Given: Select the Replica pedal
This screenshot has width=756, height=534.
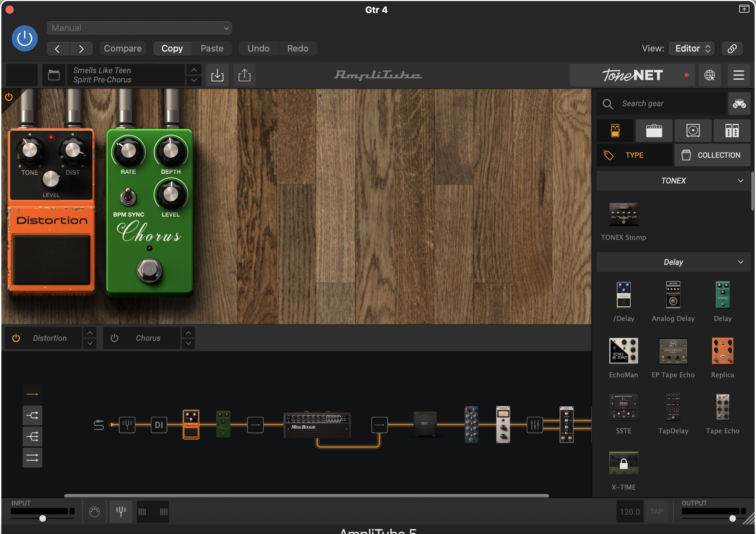Looking at the screenshot, I should tap(723, 351).
